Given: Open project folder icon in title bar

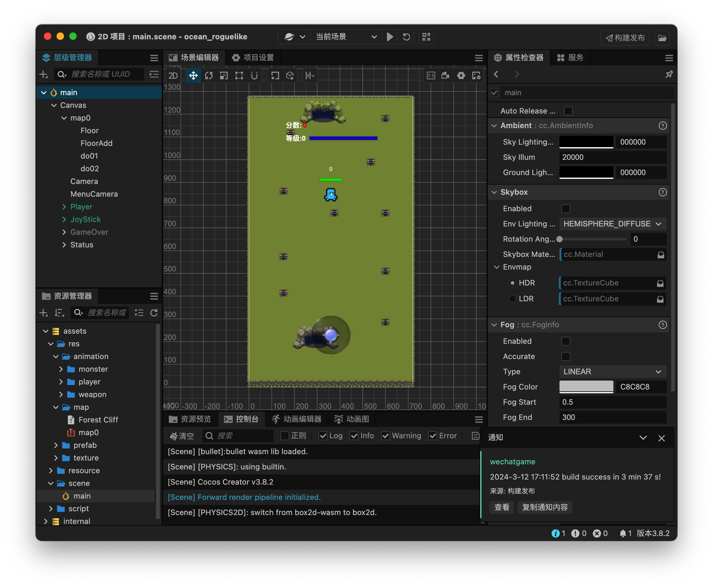Looking at the screenshot, I should tap(662, 38).
